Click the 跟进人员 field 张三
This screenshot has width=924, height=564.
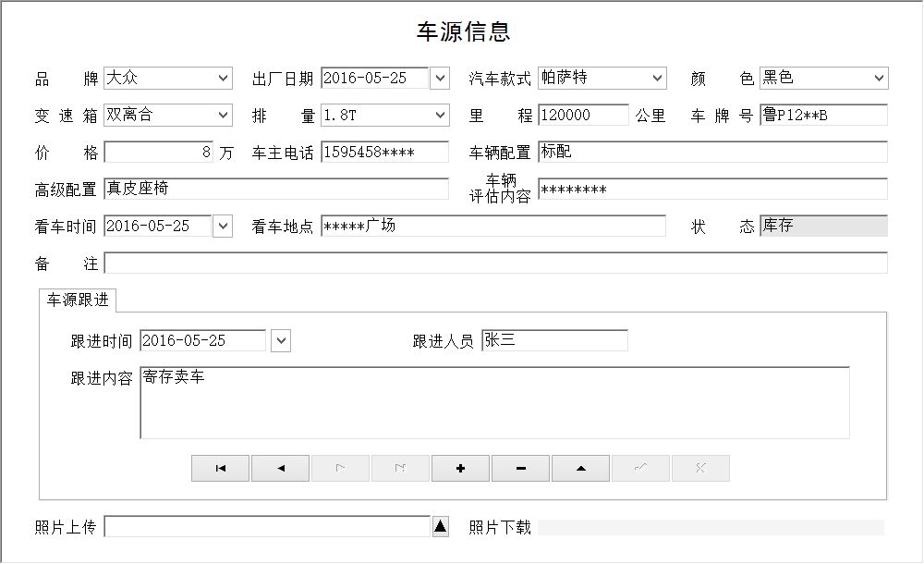554,340
